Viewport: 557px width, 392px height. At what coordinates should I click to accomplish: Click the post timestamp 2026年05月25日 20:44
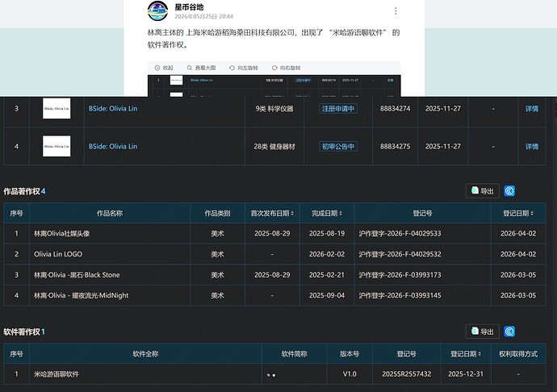[x=204, y=16]
